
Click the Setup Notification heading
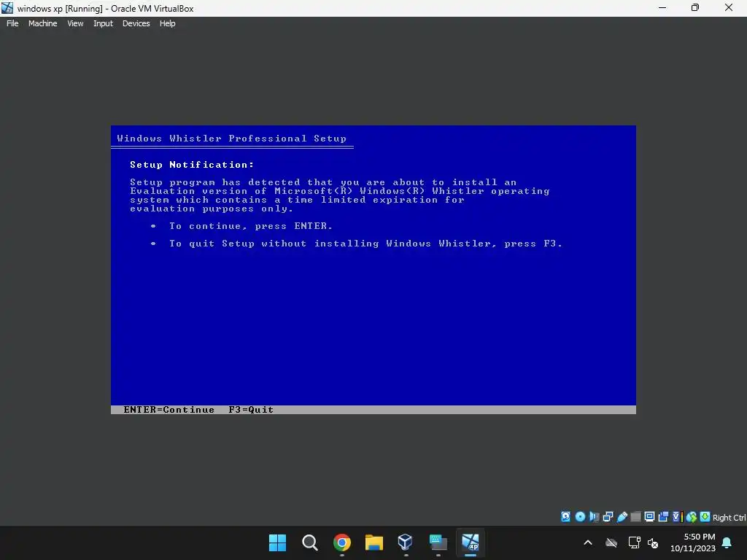[x=192, y=165]
